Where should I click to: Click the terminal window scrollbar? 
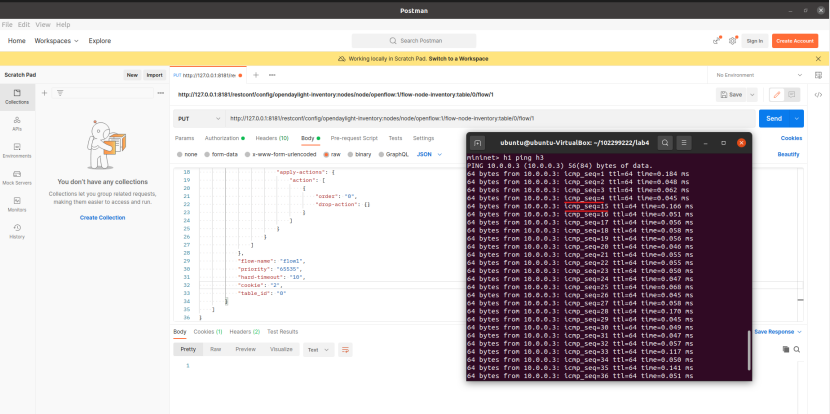(749, 350)
